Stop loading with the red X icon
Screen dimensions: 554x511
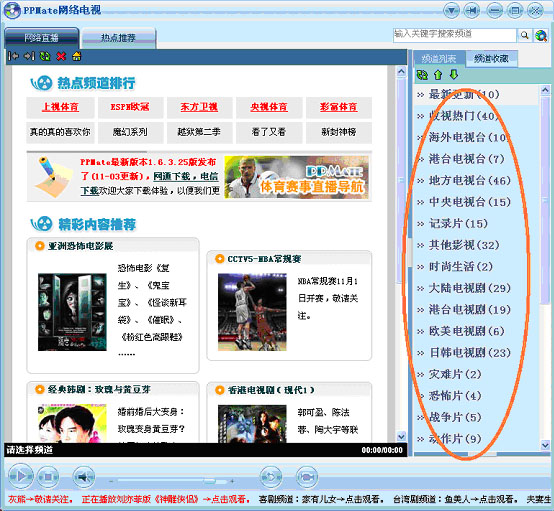point(61,56)
